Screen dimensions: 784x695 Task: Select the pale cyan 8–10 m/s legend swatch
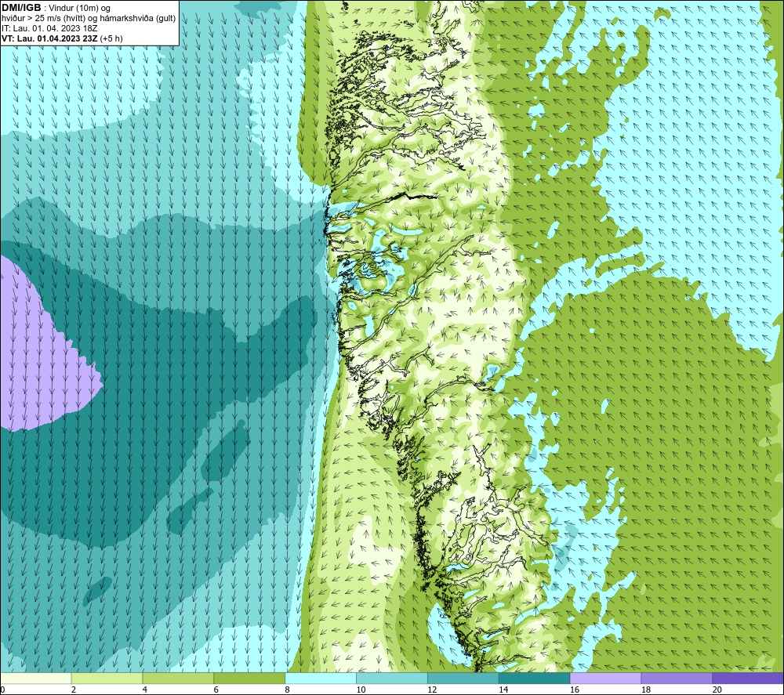321,679
